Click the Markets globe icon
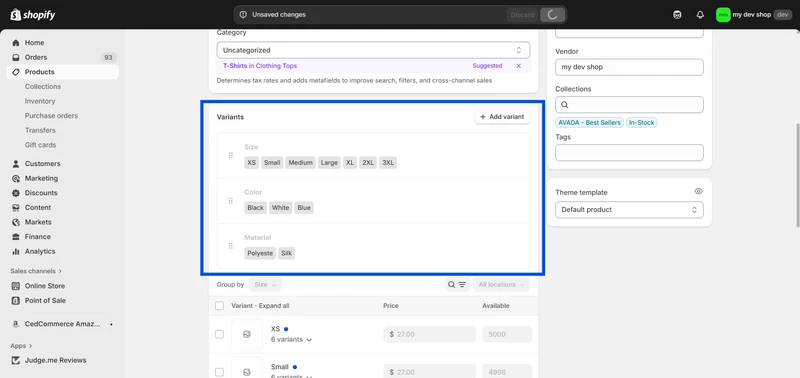Screen dimensions: 800x378 point(16,222)
